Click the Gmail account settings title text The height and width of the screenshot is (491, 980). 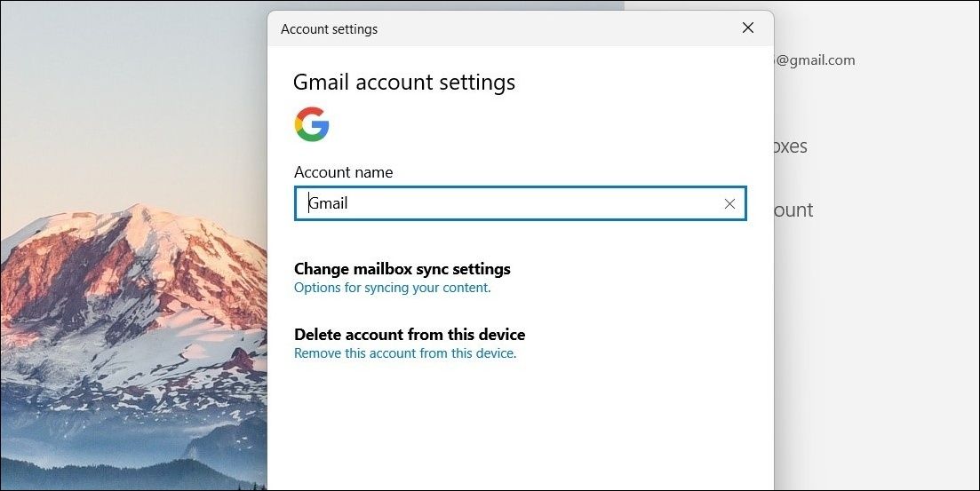pos(403,83)
